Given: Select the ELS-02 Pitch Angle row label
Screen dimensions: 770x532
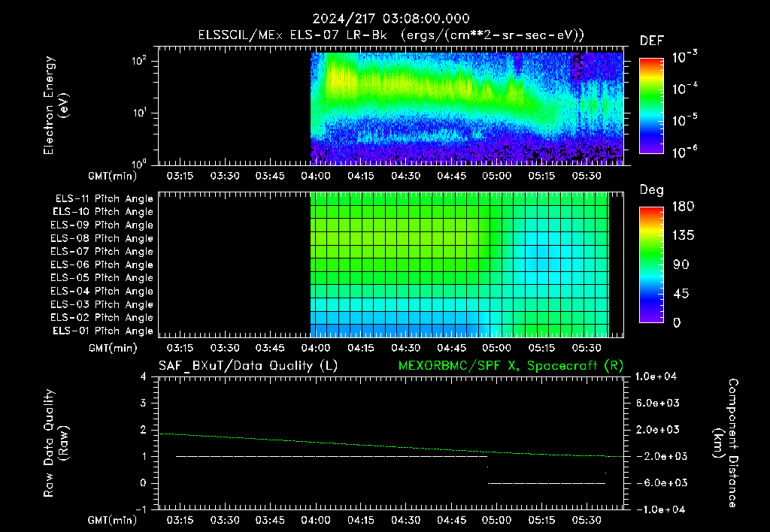Looking at the screenshot, I should (102, 318).
